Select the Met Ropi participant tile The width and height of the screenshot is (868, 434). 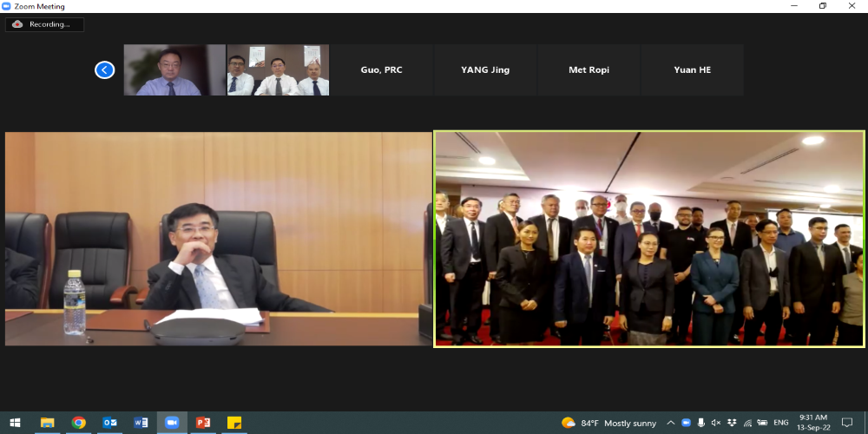[x=589, y=70]
